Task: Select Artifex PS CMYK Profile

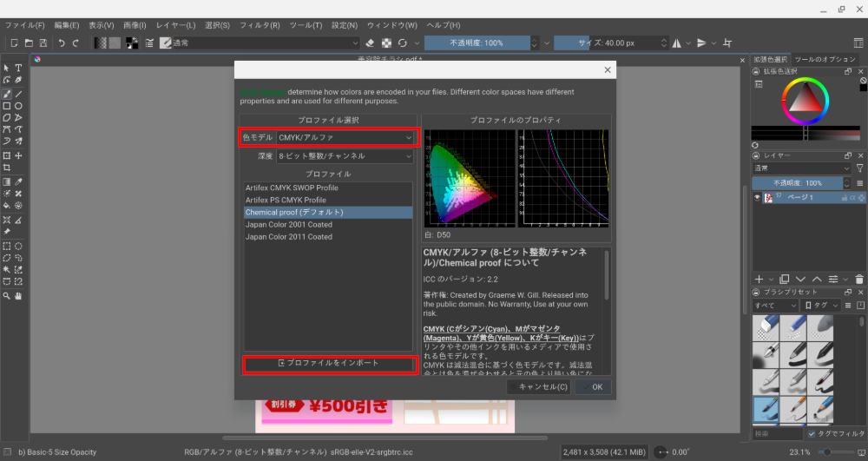Action: (328, 200)
